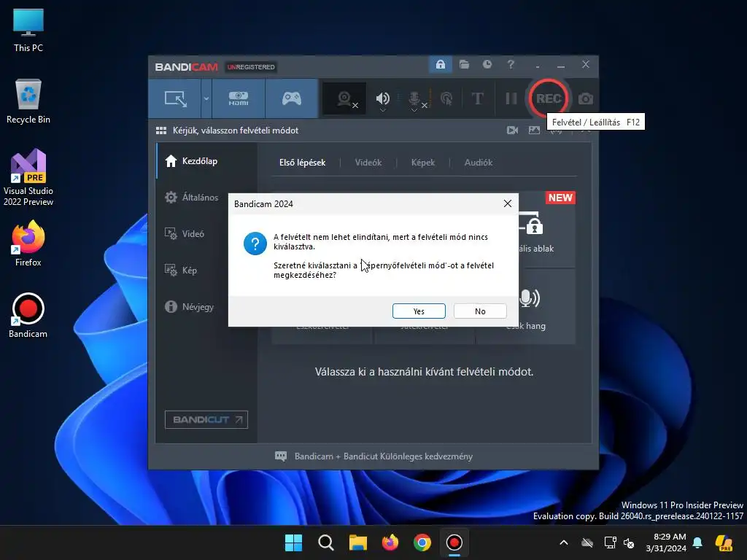Toggle the microphone icon in toolbar
This screenshot has height=560, width=747.
(414, 98)
